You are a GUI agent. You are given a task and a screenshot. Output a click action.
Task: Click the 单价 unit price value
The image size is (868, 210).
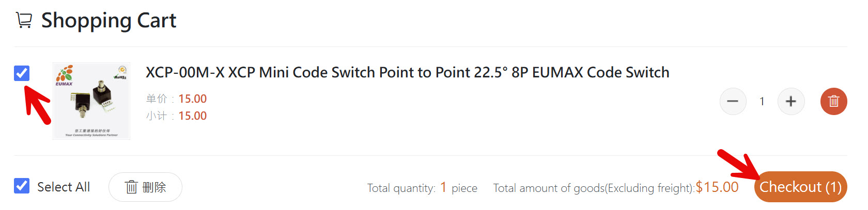click(x=192, y=99)
